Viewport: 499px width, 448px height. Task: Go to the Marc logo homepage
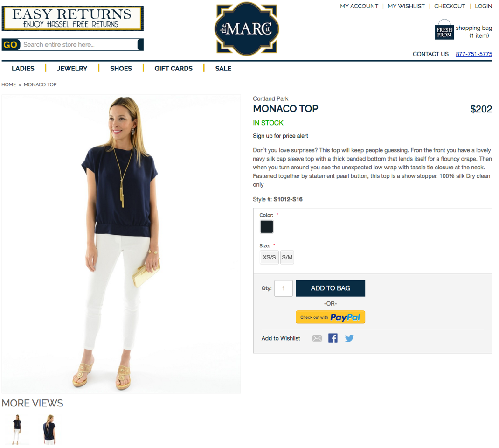coord(247,29)
